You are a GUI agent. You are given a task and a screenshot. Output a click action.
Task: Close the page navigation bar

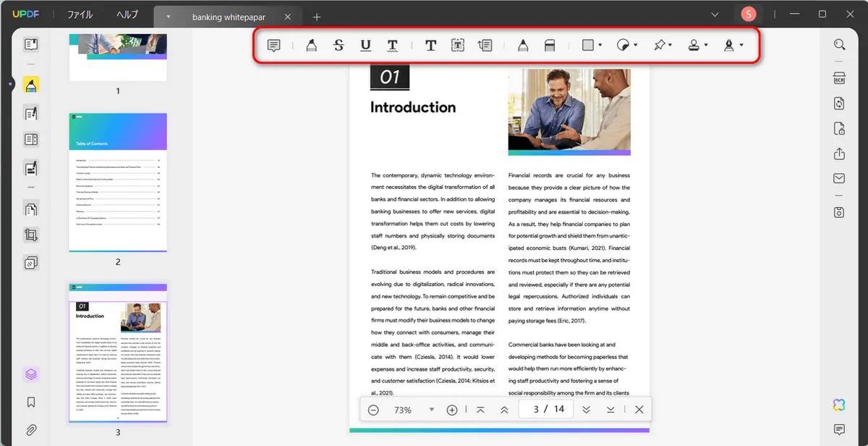[x=639, y=410]
